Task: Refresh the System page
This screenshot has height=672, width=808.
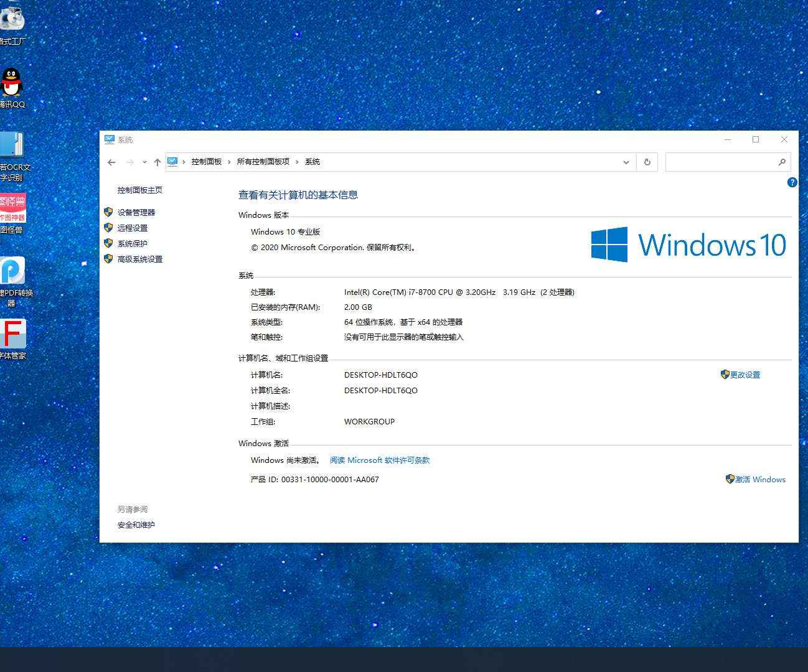Action: 647,162
